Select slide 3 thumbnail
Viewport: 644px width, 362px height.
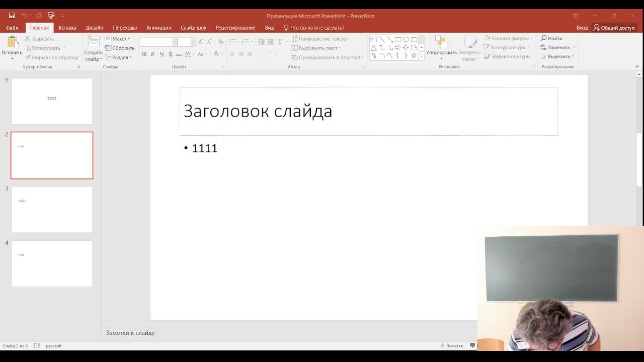[52, 210]
